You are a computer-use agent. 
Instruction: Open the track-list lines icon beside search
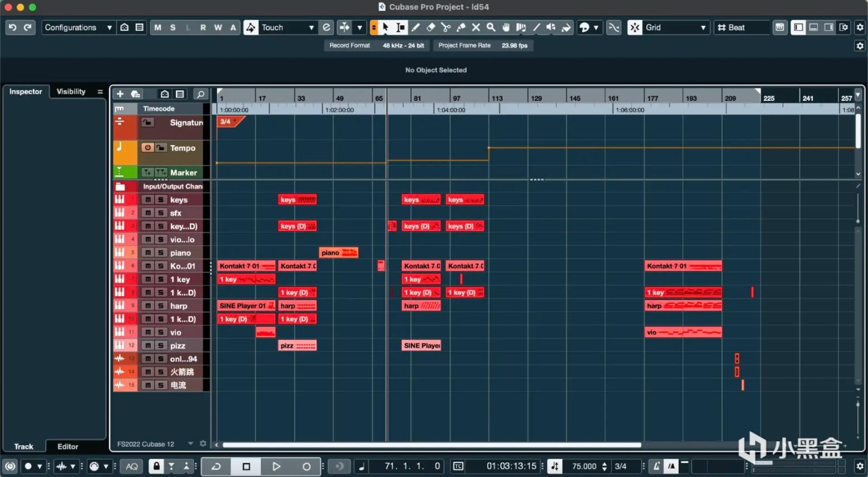180,94
